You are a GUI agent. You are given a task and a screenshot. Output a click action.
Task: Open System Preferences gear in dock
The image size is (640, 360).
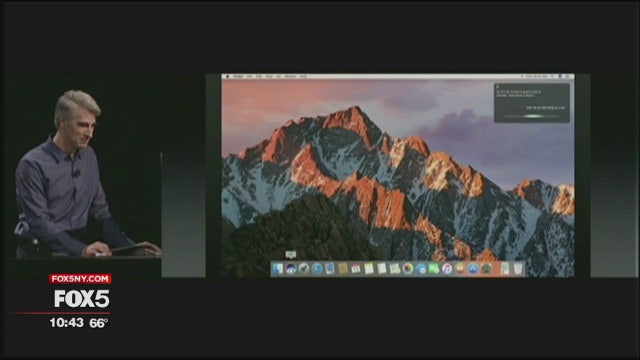click(x=486, y=269)
